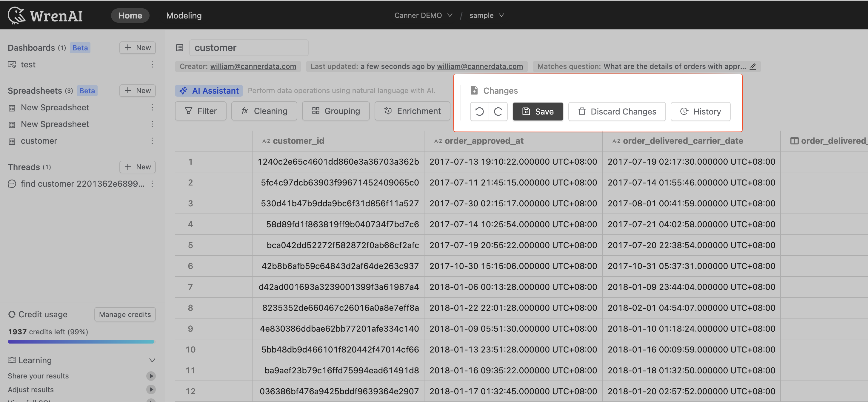868x402 pixels.
Task: Click cell 8235352de660467c26016a0a8e7eff8a
Action: click(338, 308)
